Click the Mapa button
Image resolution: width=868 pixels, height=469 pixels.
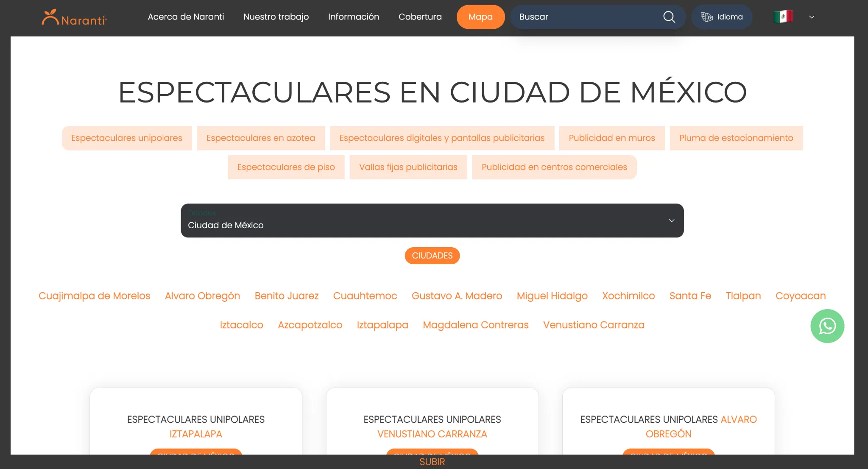480,17
